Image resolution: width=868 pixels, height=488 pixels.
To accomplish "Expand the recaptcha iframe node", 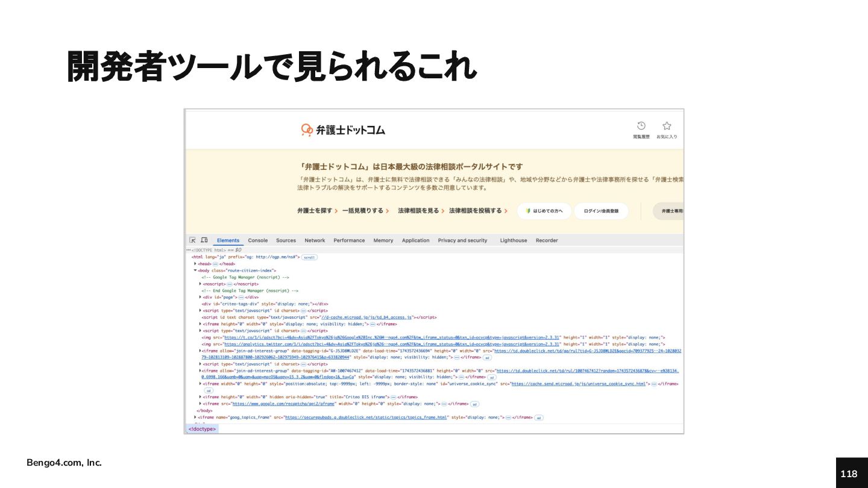I will 200,404.
